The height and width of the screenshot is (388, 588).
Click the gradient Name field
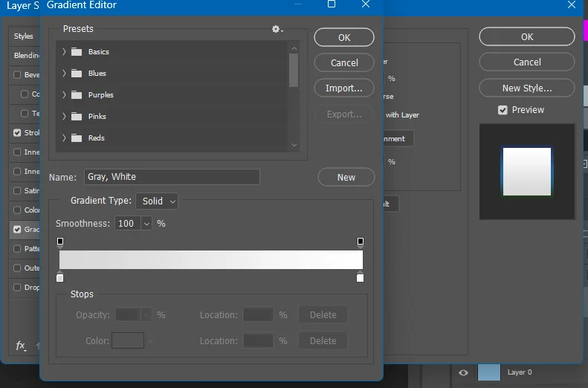coord(172,177)
